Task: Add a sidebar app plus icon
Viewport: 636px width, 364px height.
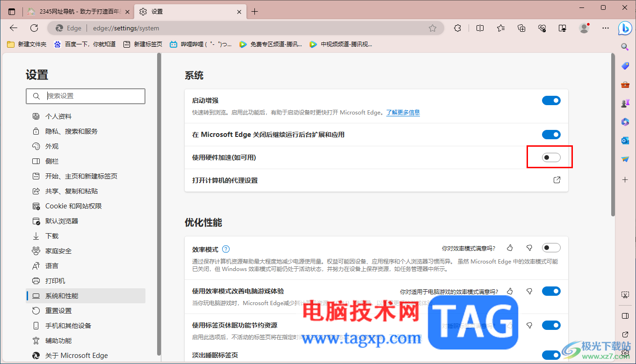Action: point(625,179)
